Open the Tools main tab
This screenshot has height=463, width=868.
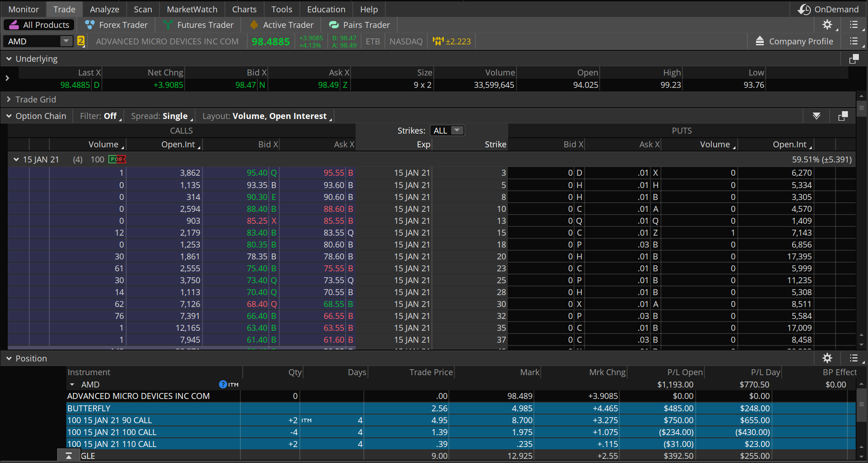pos(282,9)
